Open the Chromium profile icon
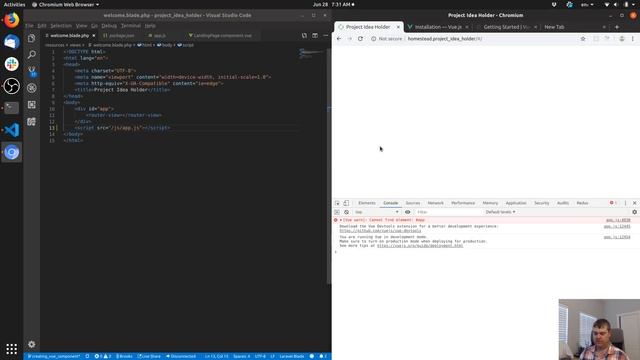Viewport: 640px width, 360px height. pyautogui.click(x=622, y=39)
